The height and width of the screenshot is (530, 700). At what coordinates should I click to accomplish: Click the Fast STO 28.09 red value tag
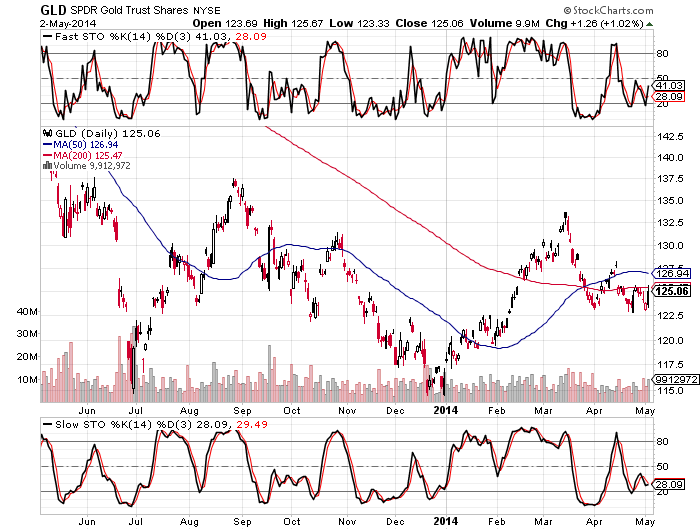point(669,96)
